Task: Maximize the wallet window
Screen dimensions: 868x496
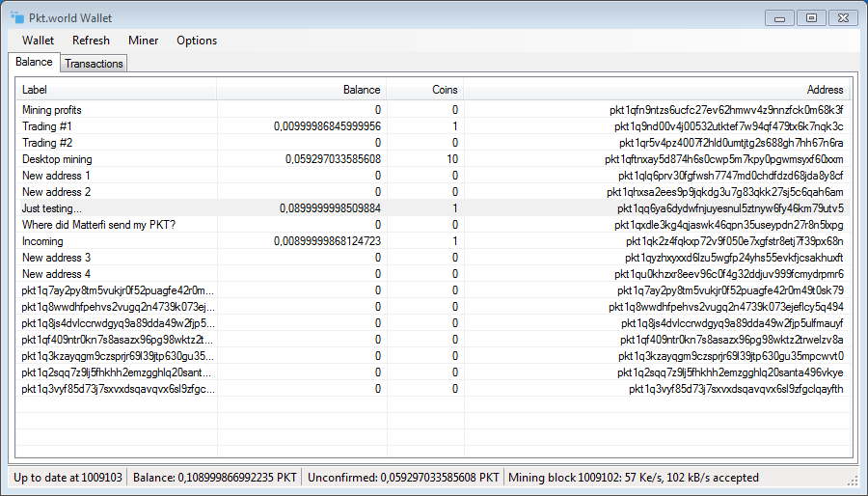Action: tap(811, 17)
